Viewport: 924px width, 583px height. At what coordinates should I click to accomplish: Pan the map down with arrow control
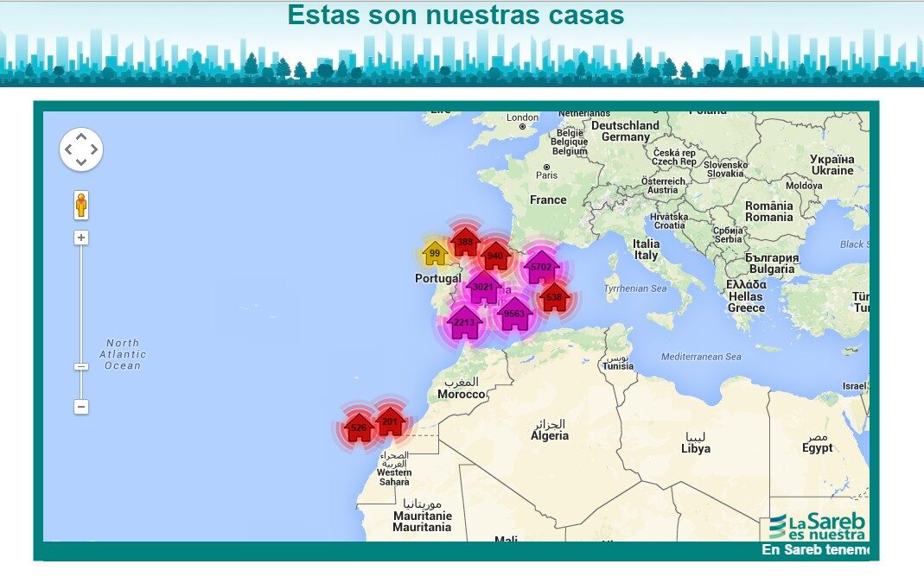[x=81, y=162]
